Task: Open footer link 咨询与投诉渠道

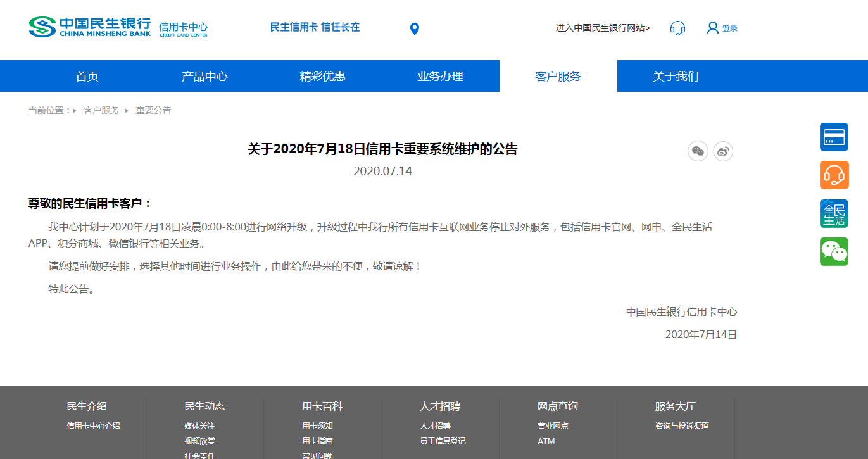Action: (x=682, y=426)
